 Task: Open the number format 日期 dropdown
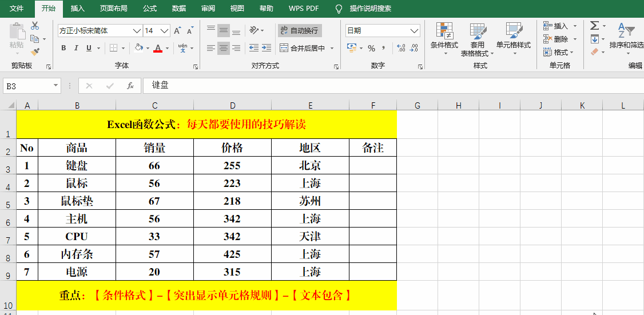tap(414, 31)
